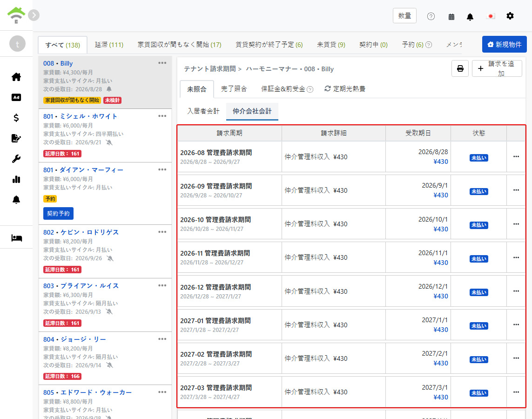Image resolution: width=532 pixels, height=419 pixels.
Task: Open menu for 803 ブライアン・ルイス card
Action: [162, 286]
